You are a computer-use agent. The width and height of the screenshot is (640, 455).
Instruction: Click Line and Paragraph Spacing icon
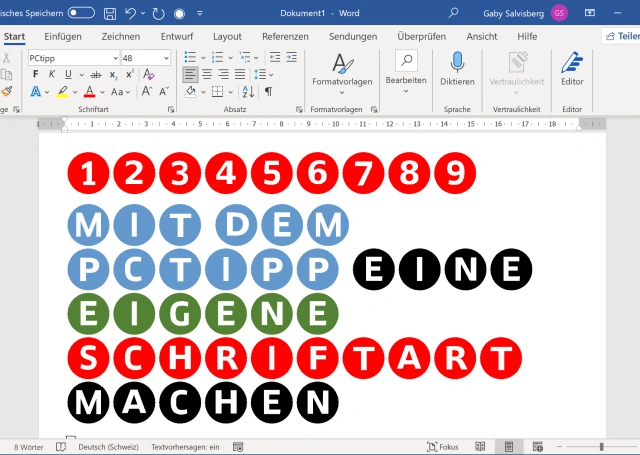(x=260, y=75)
